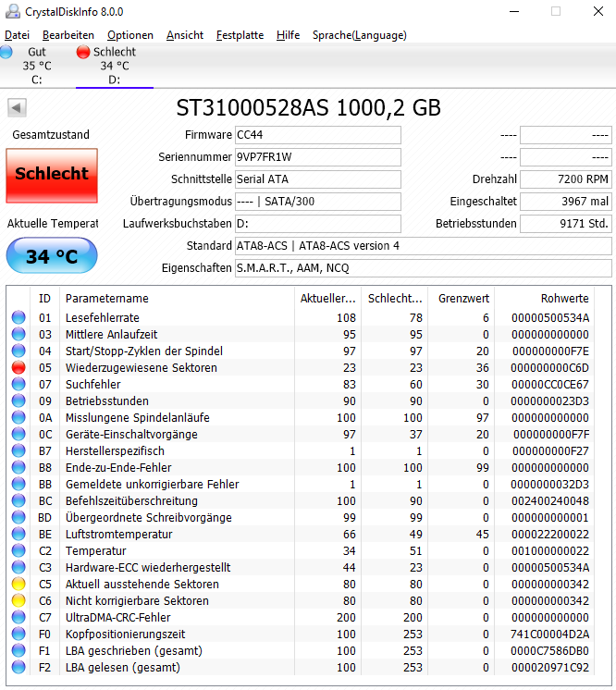This screenshot has width=616, height=690.
Task: Click the status icon for Misslungene Spindelanläufe
Action: point(18,417)
